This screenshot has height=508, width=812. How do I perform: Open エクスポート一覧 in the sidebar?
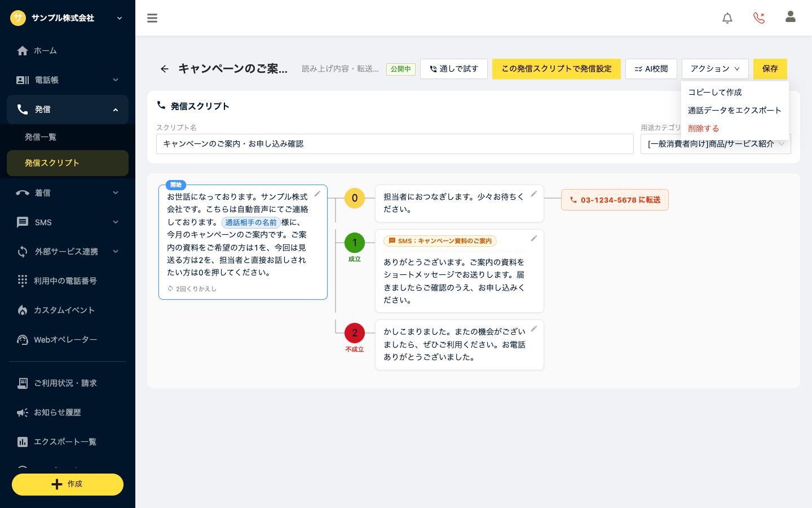[68, 442]
